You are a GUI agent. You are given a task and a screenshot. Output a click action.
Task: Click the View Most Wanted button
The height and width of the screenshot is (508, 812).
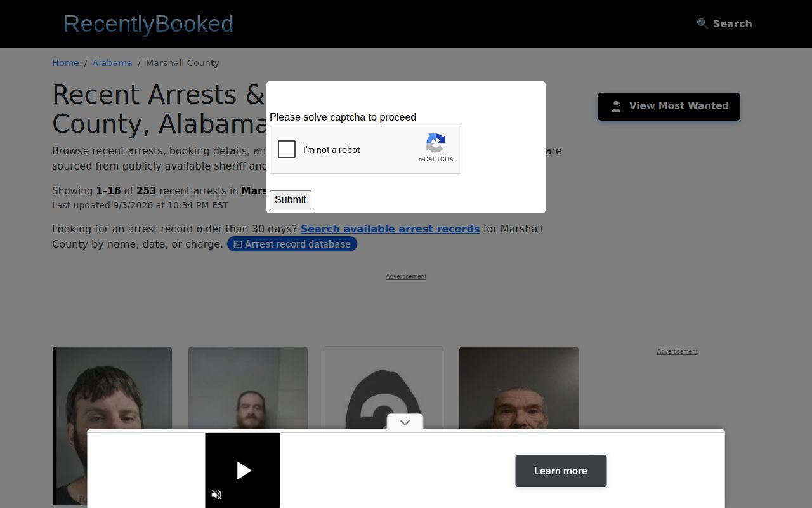pyautogui.click(x=669, y=106)
